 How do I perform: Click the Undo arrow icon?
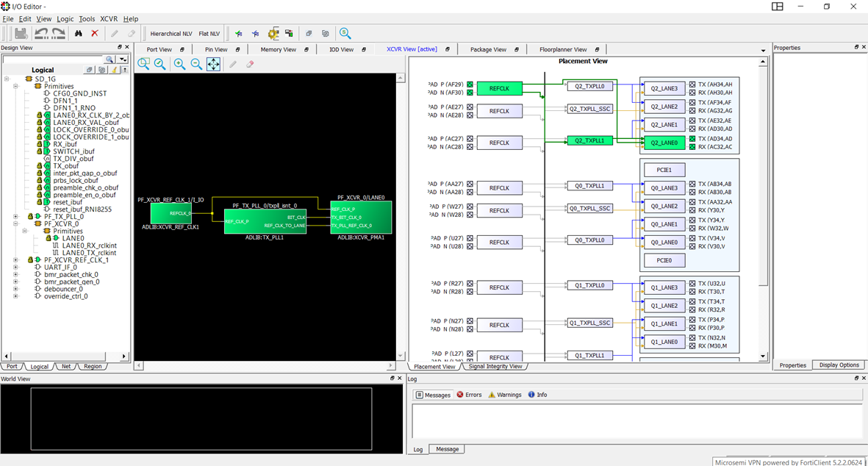coord(41,33)
